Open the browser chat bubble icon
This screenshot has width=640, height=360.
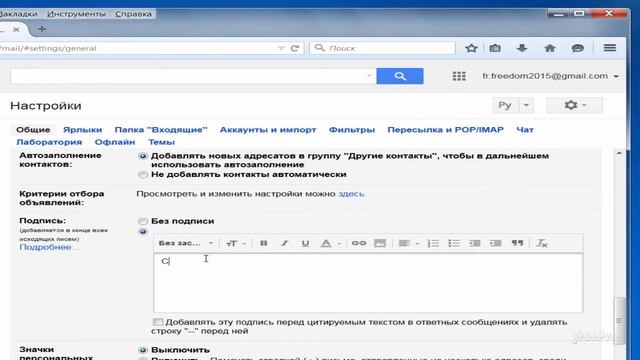click(578, 48)
